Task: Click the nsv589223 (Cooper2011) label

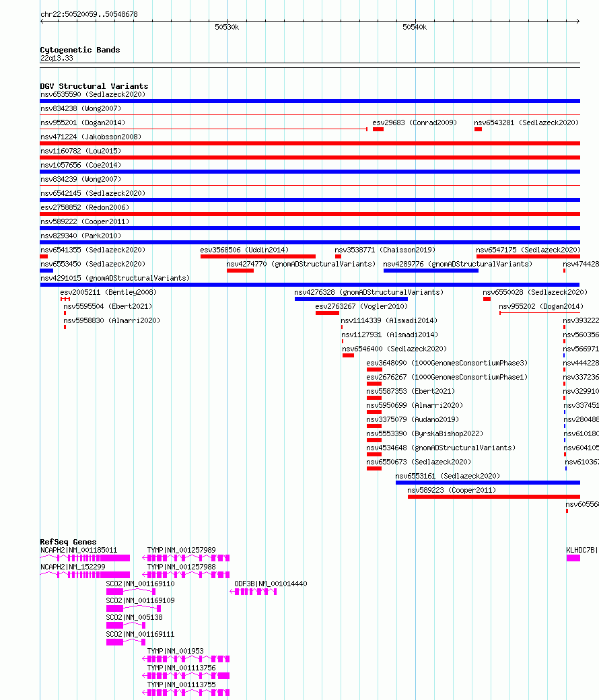Action: pyautogui.click(x=452, y=490)
